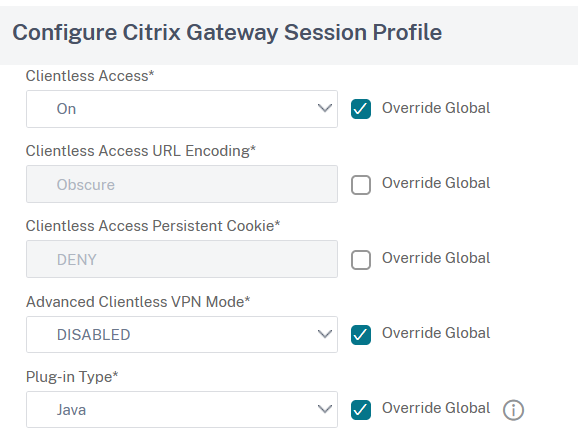Click the chevron arrow in Clientless Access field
Image resolution: width=578 pixels, height=435 pixels.
click(x=324, y=108)
